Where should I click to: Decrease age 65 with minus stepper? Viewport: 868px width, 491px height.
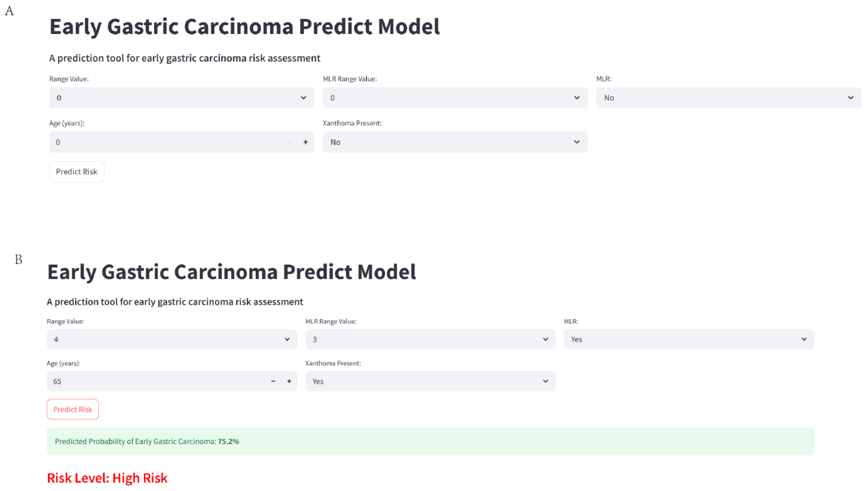(x=273, y=381)
